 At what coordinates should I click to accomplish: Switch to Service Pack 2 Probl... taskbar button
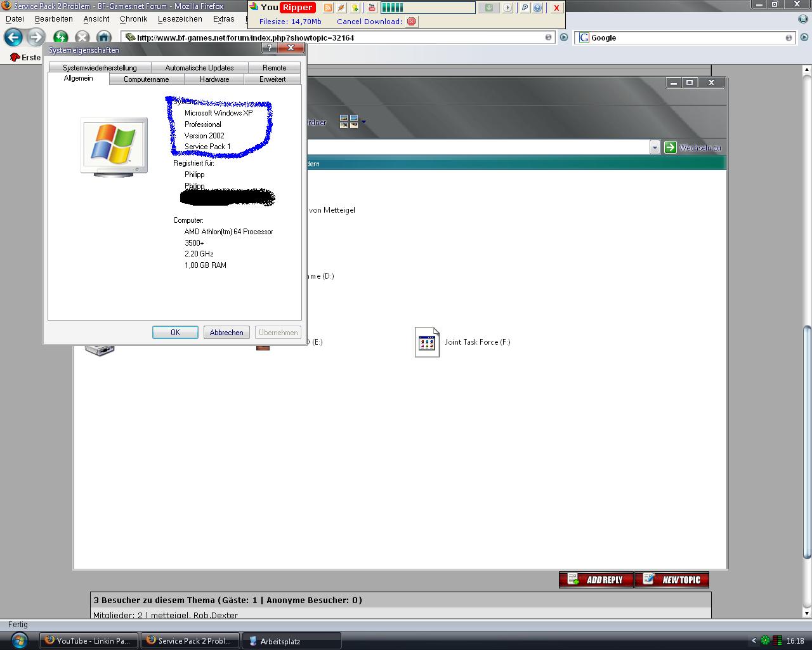point(190,641)
